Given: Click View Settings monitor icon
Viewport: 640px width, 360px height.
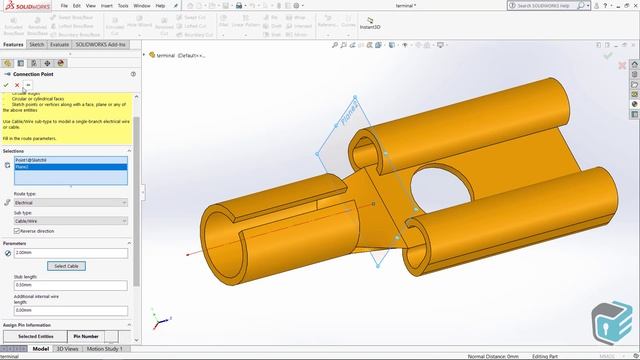Looking at the screenshot, I should tap(440, 45).
